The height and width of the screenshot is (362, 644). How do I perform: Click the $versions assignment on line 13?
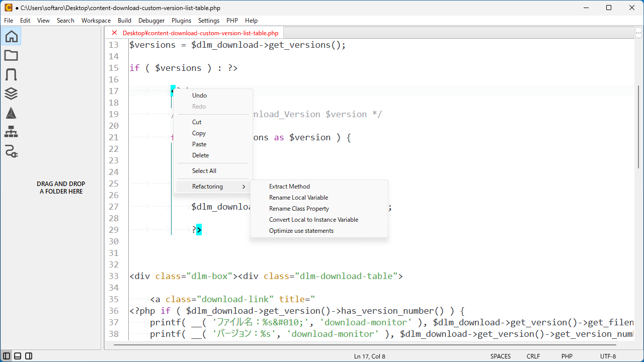click(x=237, y=45)
